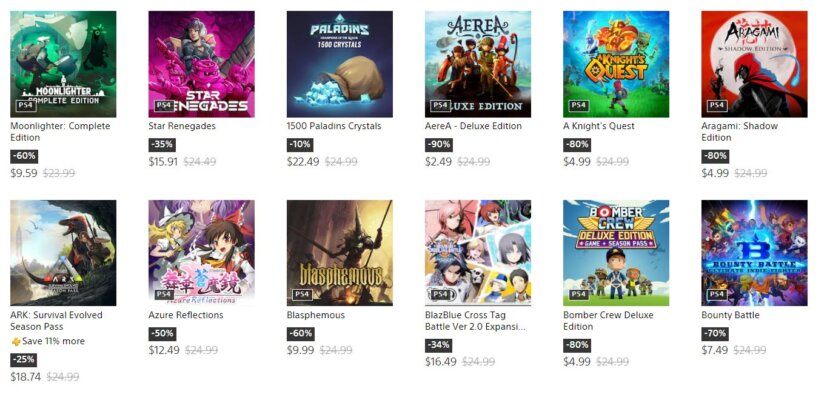Viewport: 830px width, 420px height.
Task: Click the -90% discount badge under AereA
Action: coord(438,144)
